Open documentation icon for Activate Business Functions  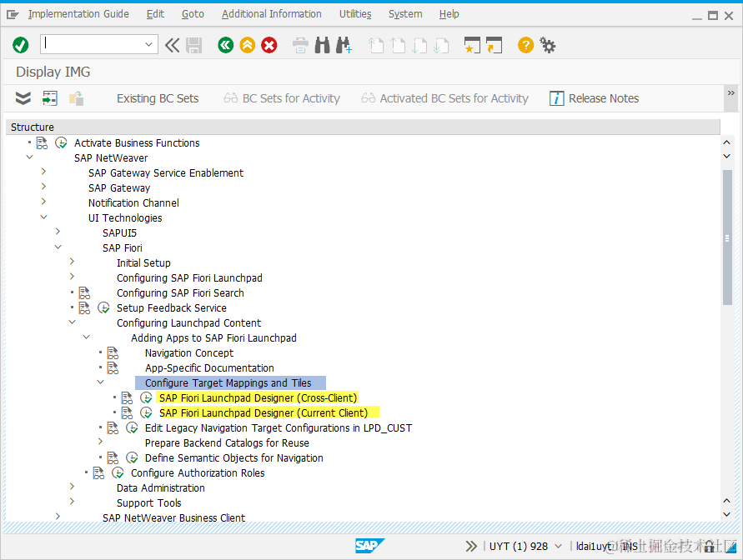[x=43, y=143]
